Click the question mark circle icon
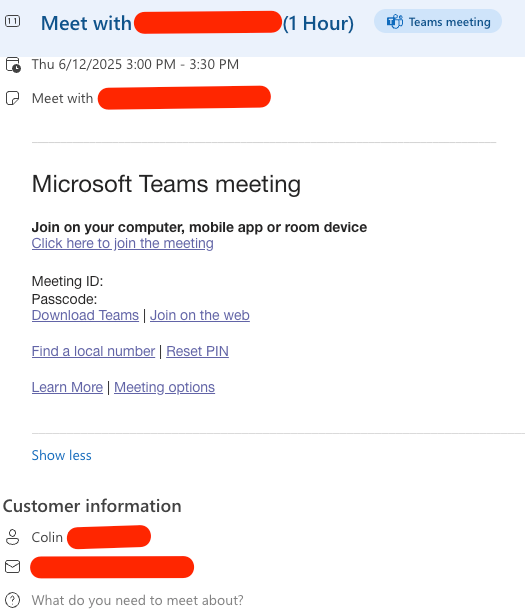Viewport: 525px width, 614px height. point(13,600)
